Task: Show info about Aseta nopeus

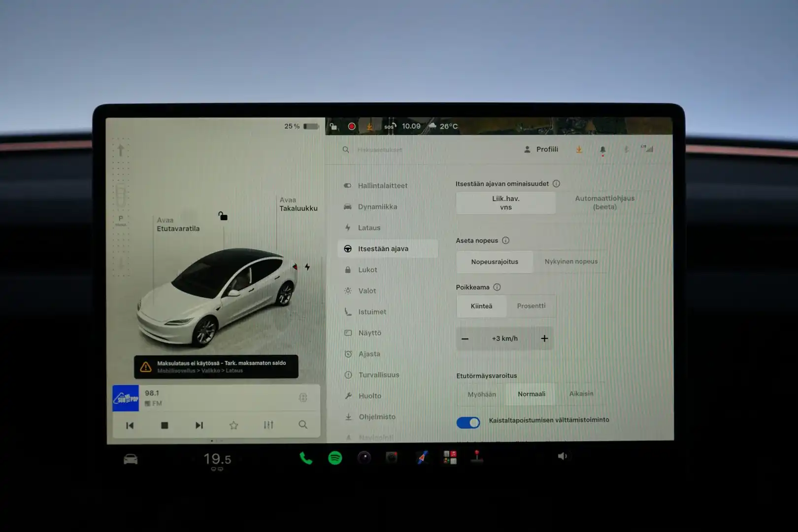Action: [505, 240]
